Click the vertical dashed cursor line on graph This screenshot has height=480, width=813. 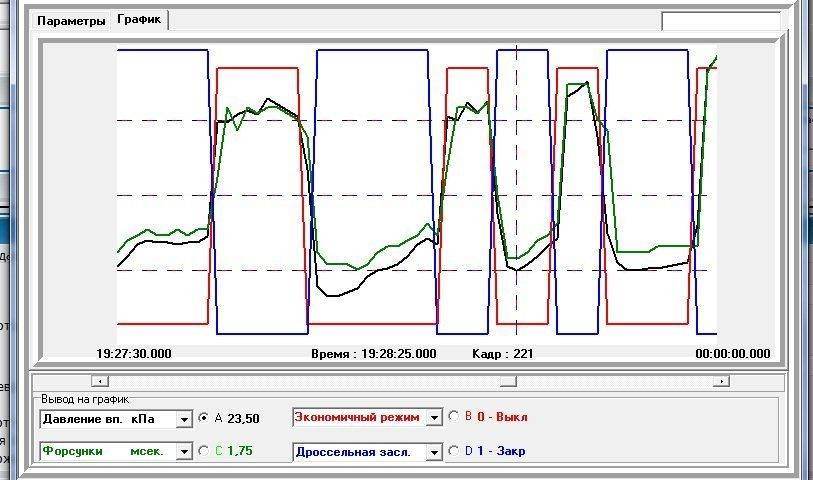point(516,200)
